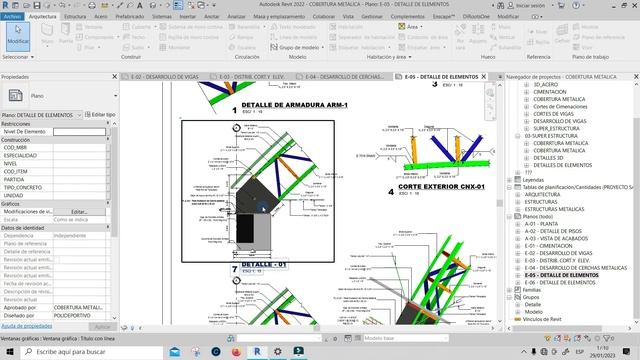Click the Properties panel vertical scrollbar
This screenshot has height=360, width=640.
click(114, 182)
